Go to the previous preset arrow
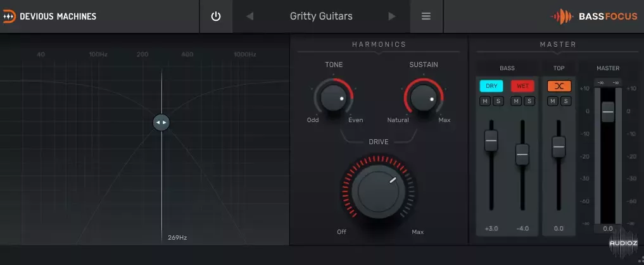The image size is (644, 265). (x=249, y=16)
